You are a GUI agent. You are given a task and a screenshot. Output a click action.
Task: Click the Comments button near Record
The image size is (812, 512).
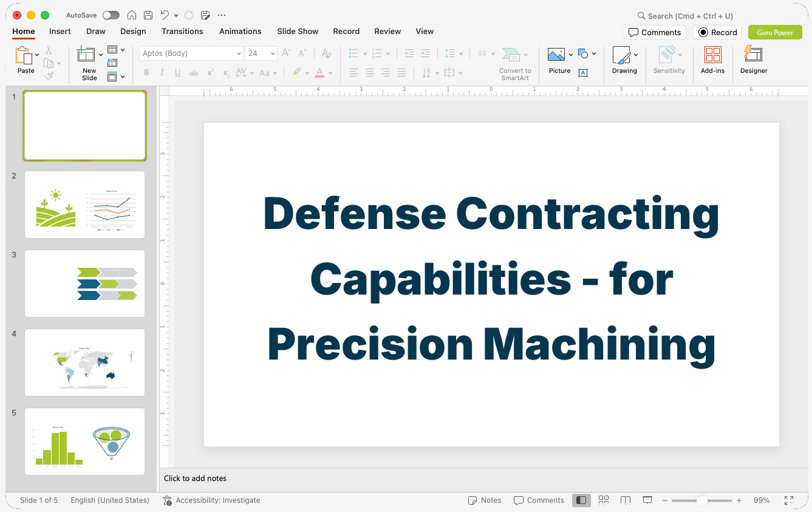coord(655,32)
